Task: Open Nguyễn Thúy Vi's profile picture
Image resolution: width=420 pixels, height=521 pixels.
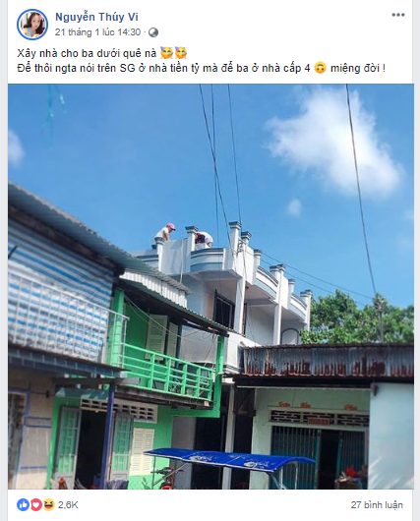Action: tap(32, 25)
